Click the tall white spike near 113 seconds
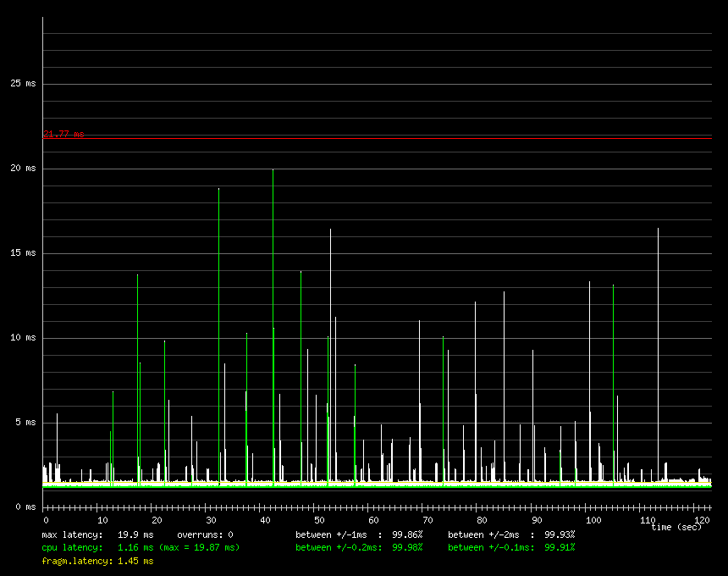 [x=658, y=356]
